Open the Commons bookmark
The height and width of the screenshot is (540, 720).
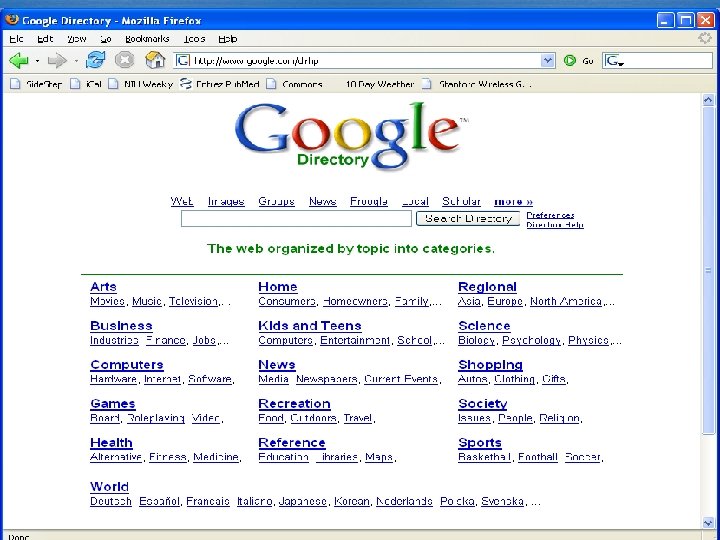click(295, 84)
